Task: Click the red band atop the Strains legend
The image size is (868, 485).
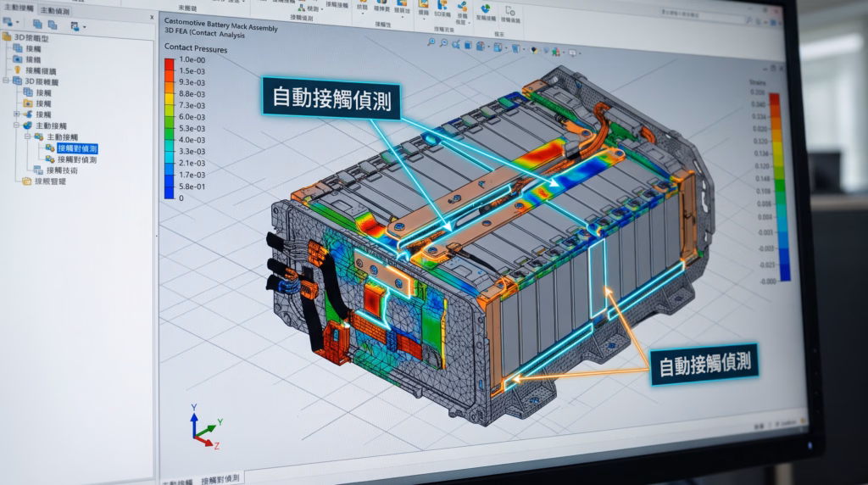Action: (775, 100)
